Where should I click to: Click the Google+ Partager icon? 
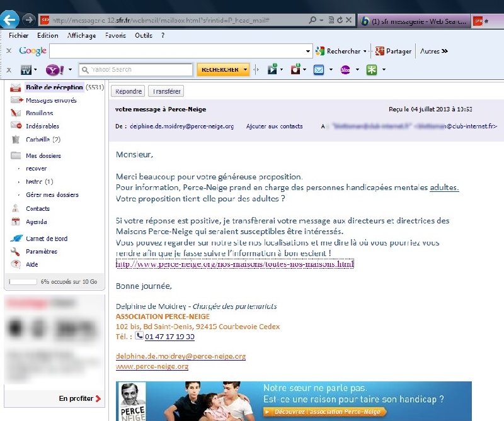point(380,51)
